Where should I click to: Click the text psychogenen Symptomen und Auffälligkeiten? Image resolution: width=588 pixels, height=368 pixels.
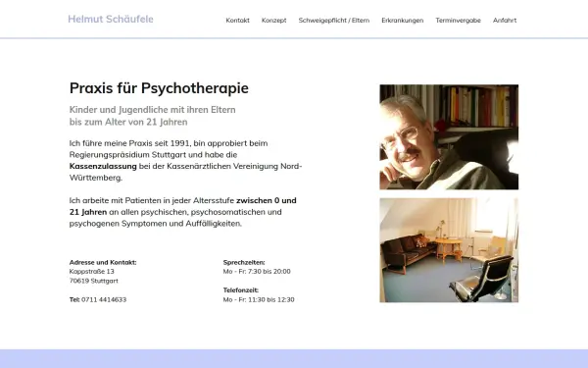(156, 224)
